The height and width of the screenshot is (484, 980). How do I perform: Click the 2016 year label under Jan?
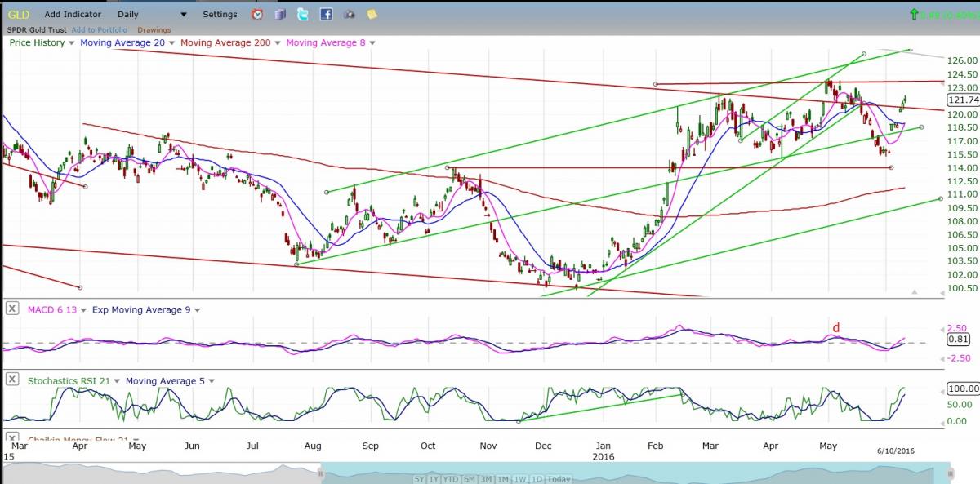(x=604, y=457)
